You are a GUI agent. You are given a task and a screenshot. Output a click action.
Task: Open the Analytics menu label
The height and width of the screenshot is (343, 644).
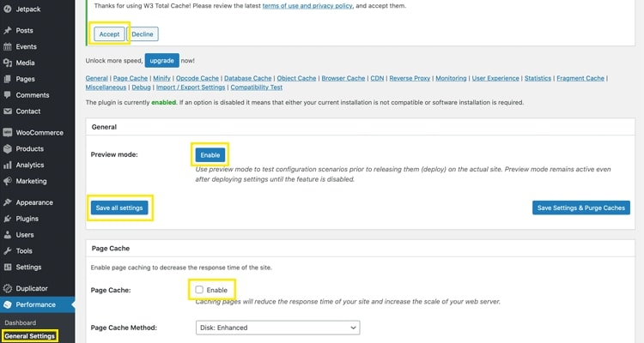click(x=30, y=165)
